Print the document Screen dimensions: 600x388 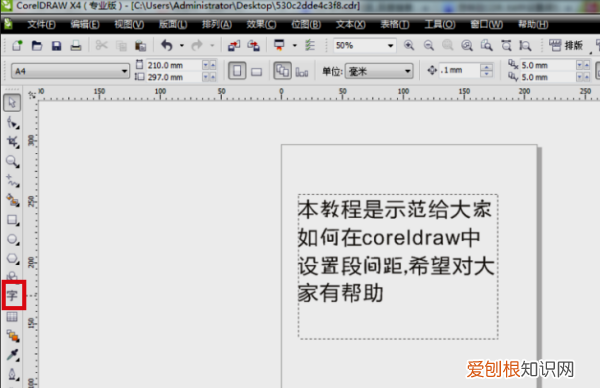[76, 46]
